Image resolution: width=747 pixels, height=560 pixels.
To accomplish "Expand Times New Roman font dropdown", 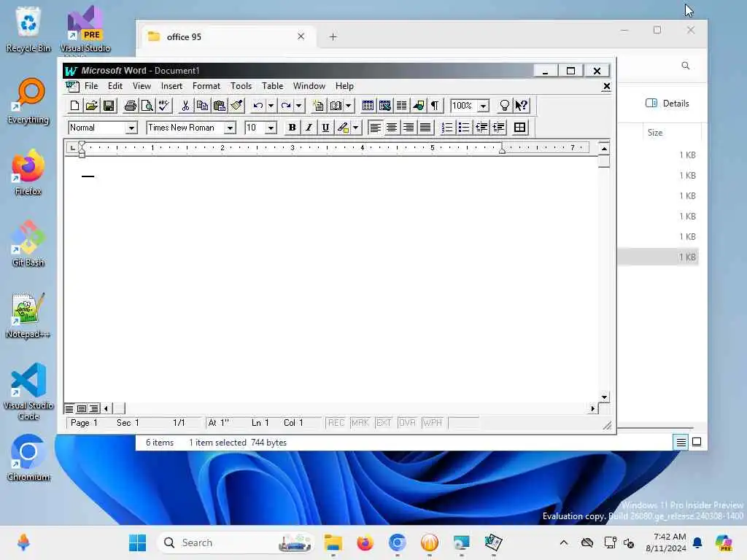I will (230, 128).
